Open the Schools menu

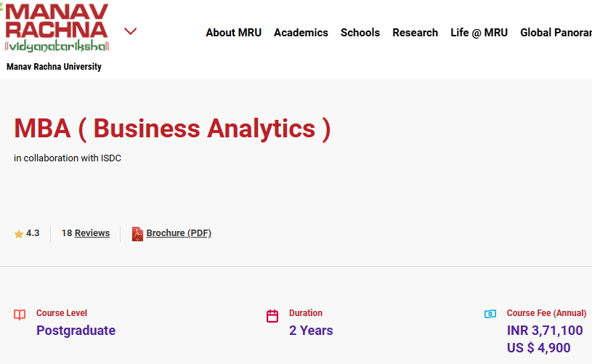click(360, 33)
